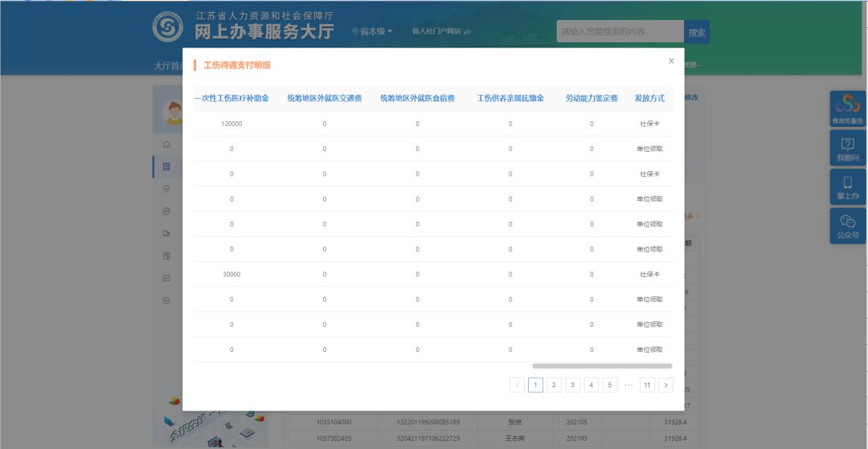
Task: Go to next page in pagination
Action: 665,385
